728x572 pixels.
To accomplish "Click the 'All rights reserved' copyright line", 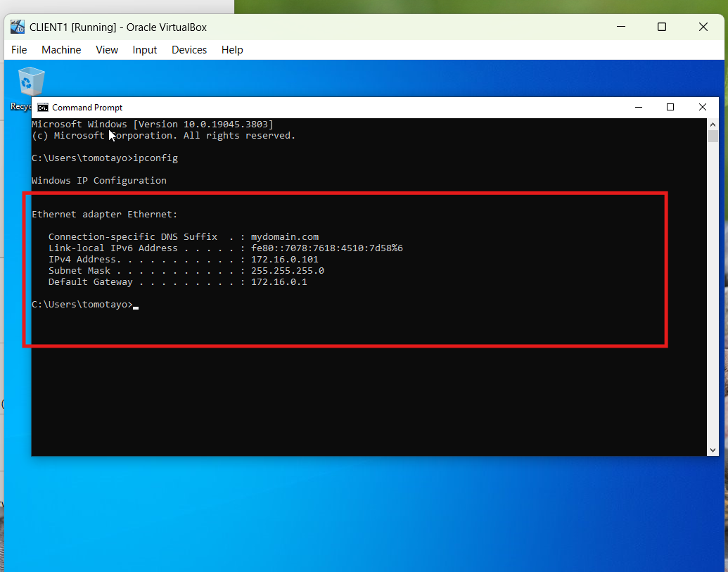I will [x=163, y=136].
